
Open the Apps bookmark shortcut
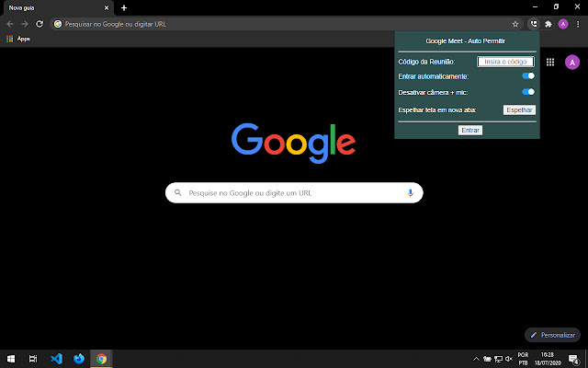coord(18,39)
